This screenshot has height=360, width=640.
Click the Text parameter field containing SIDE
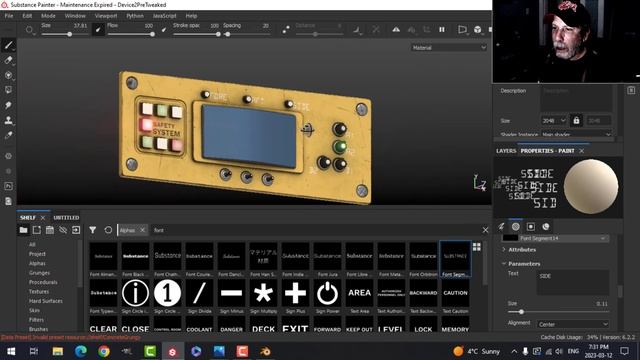pos(573,282)
